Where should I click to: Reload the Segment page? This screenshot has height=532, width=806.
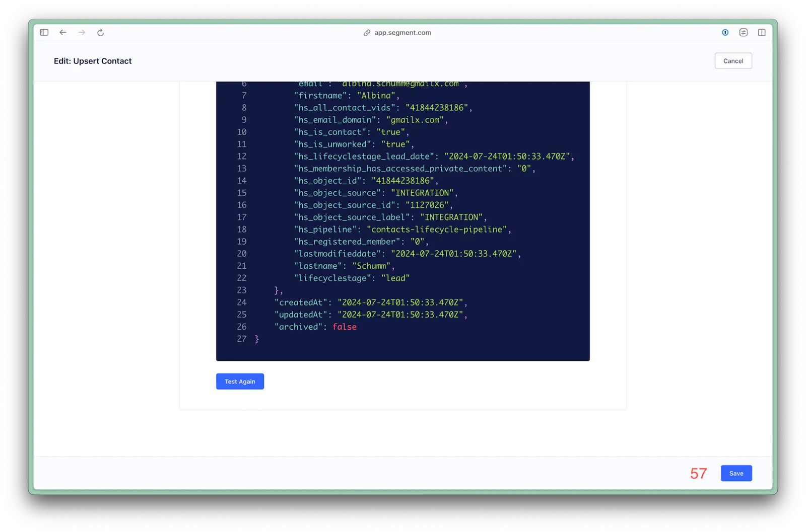pyautogui.click(x=101, y=32)
